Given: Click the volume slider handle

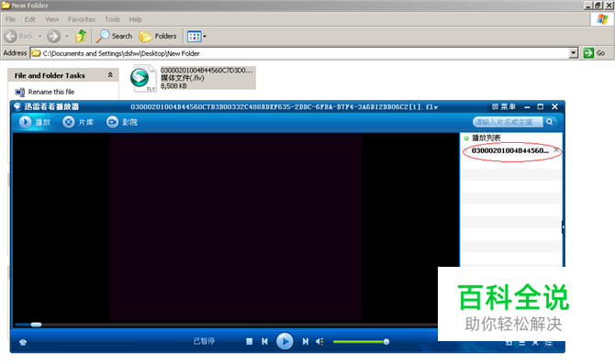Looking at the screenshot, I should click(x=386, y=342).
